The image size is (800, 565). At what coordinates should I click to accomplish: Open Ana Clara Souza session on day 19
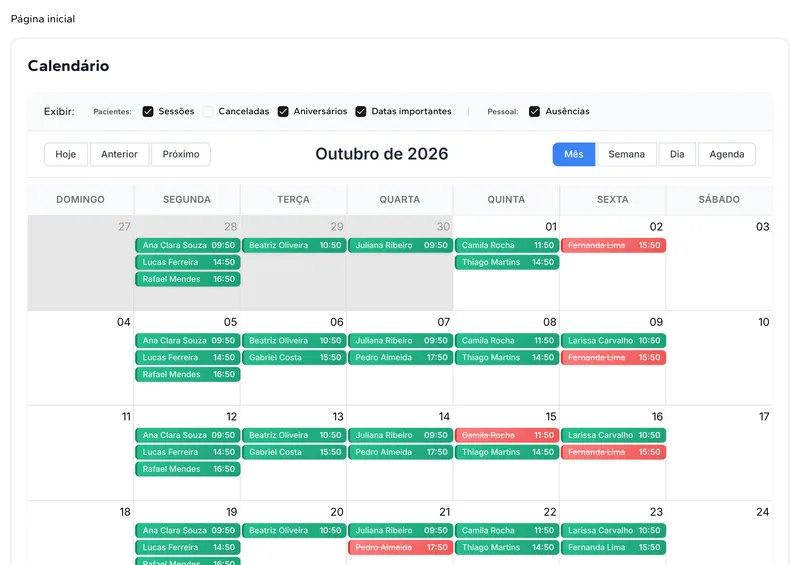click(x=188, y=530)
